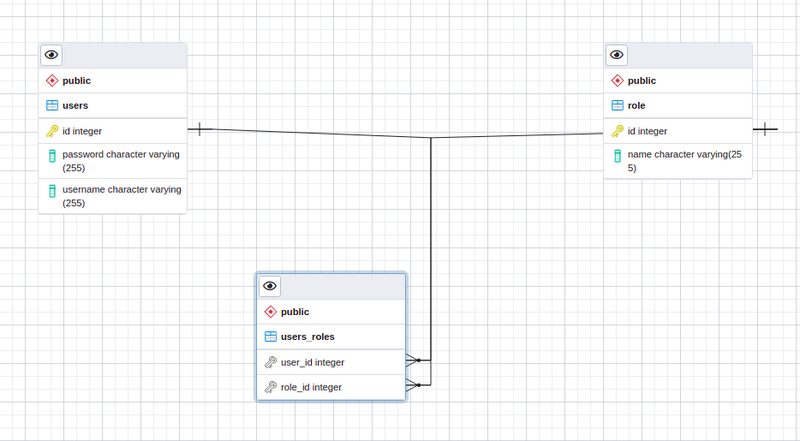This screenshot has width=800, height=441.
Task: Toggle eye icon on role table
Action: click(x=617, y=55)
